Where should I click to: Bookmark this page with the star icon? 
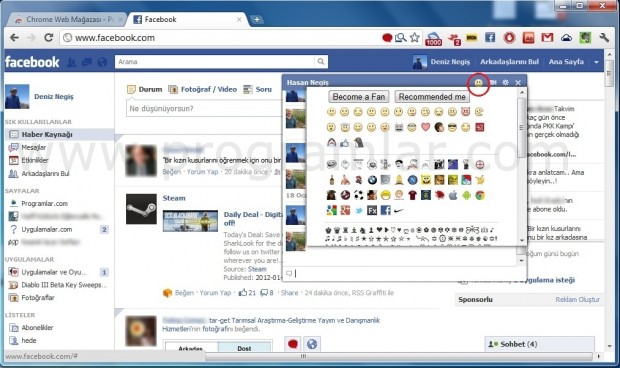coord(414,38)
